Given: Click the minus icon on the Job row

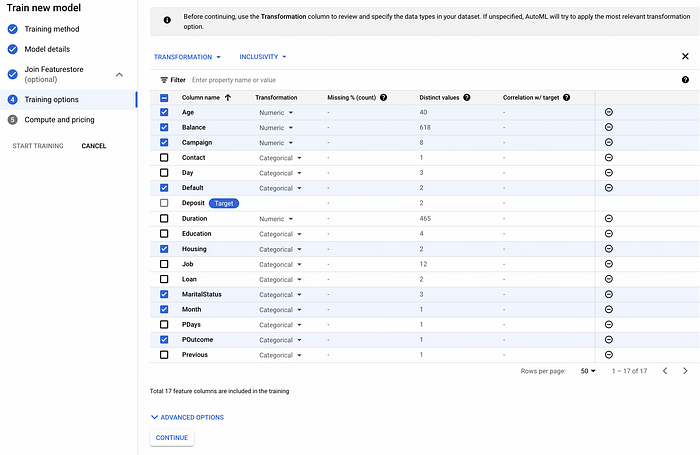Looking at the screenshot, I should [608, 264].
